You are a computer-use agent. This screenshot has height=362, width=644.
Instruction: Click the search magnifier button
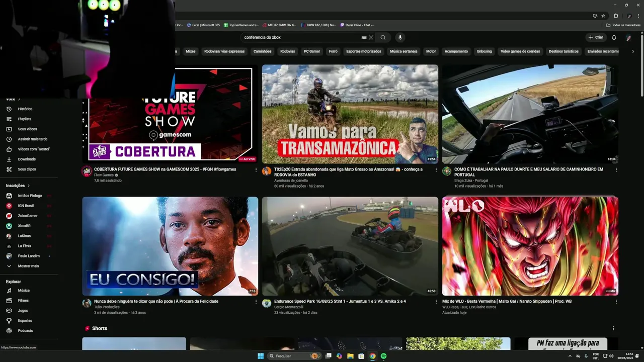point(383,37)
